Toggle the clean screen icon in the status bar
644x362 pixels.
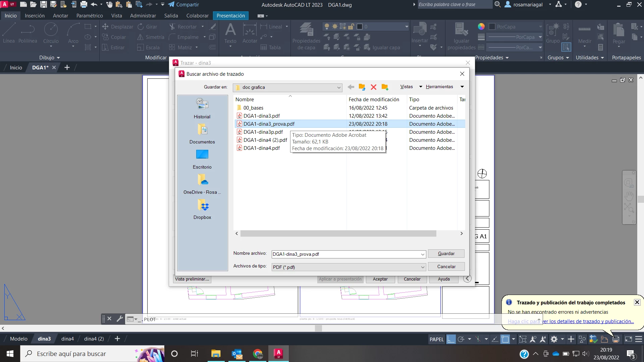point(628,339)
